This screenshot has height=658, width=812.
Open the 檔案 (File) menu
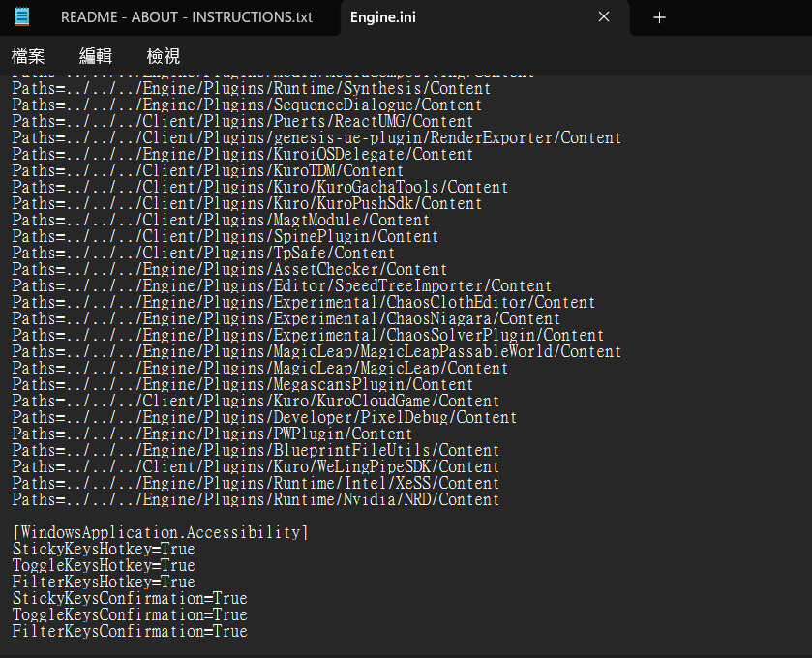28,56
